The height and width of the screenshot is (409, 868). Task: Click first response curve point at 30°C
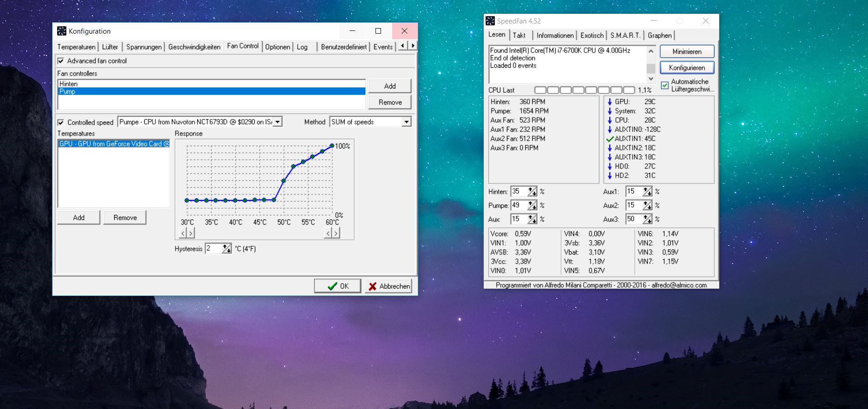pos(187,200)
